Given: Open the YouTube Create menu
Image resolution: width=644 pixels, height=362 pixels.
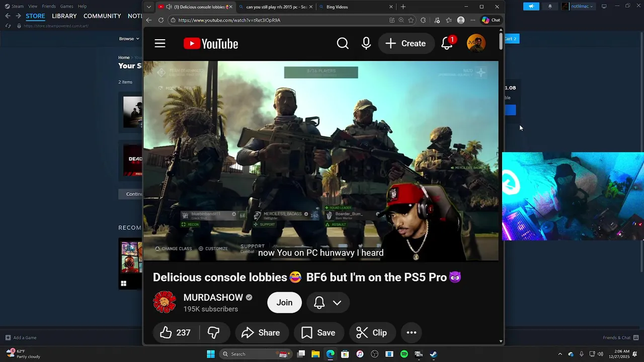Looking at the screenshot, I should coord(406,44).
